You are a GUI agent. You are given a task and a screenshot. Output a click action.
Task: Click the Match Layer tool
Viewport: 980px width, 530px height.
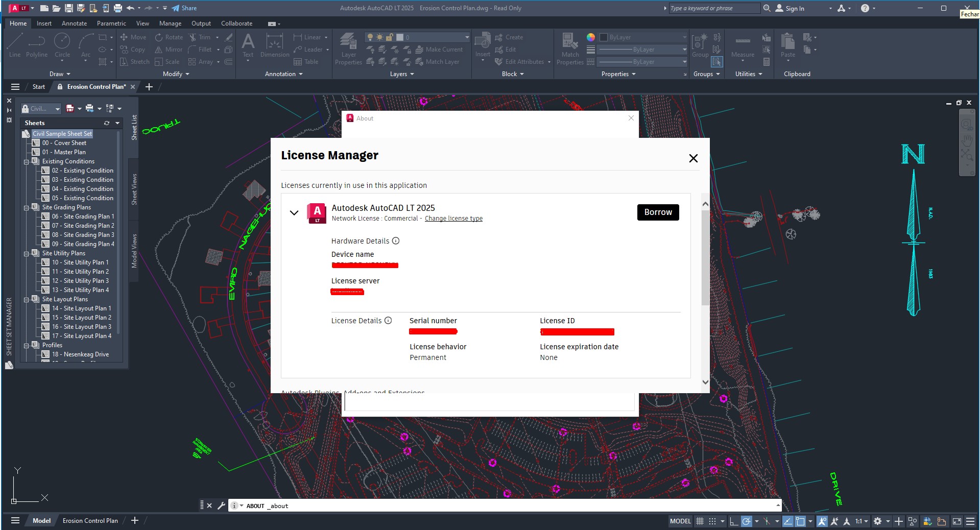438,62
